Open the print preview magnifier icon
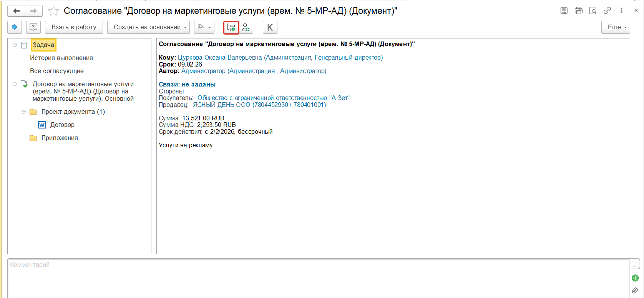This screenshot has width=644, height=298. click(x=593, y=11)
